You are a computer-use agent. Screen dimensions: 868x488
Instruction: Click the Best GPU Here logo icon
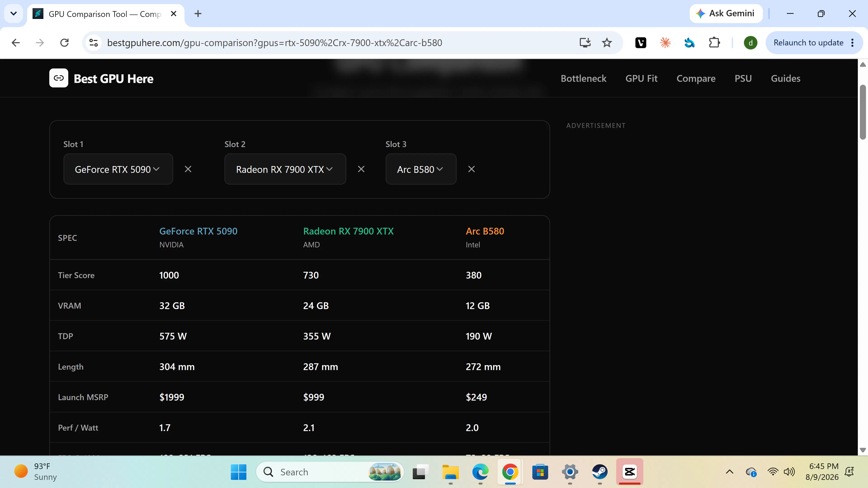pyautogui.click(x=59, y=78)
